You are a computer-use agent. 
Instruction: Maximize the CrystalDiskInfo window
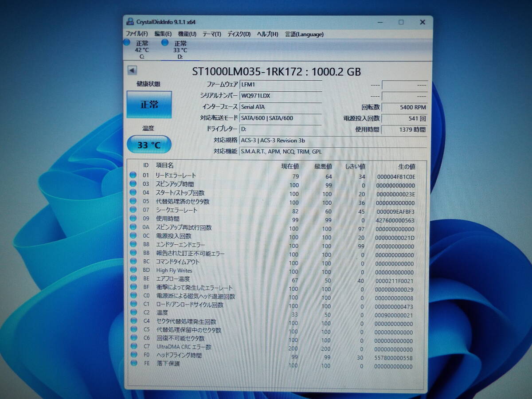pos(401,22)
